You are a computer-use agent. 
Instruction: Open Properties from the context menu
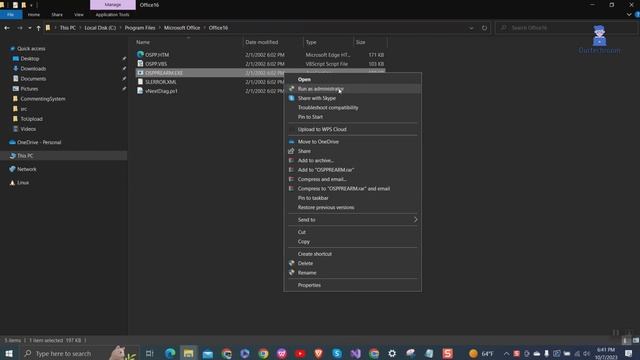(x=352, y=285)
